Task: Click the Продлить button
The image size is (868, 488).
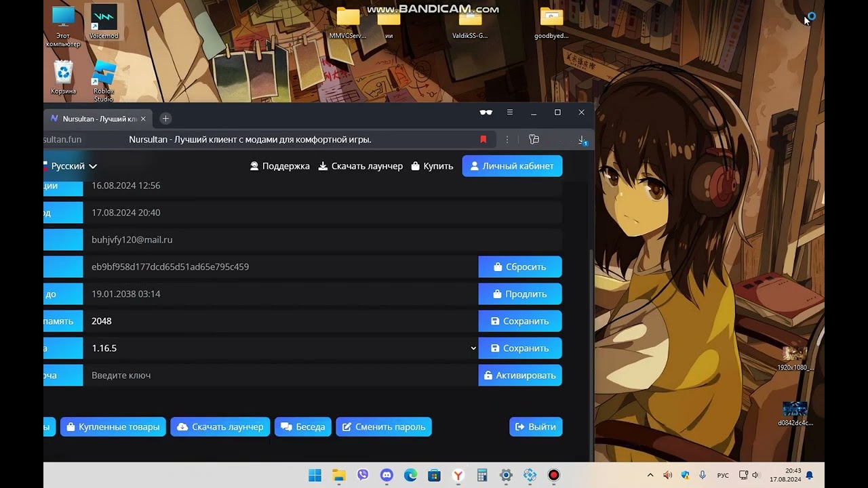Action: point(520,294)
